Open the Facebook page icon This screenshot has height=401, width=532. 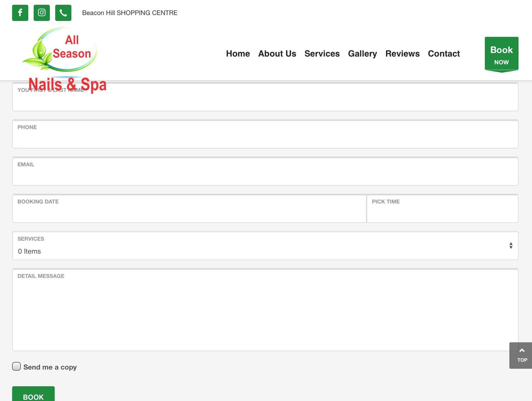click(20, 13)
